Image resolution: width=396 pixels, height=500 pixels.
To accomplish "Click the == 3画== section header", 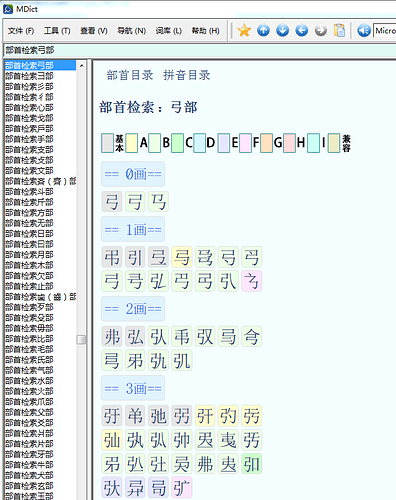I will tap(133, 388).
